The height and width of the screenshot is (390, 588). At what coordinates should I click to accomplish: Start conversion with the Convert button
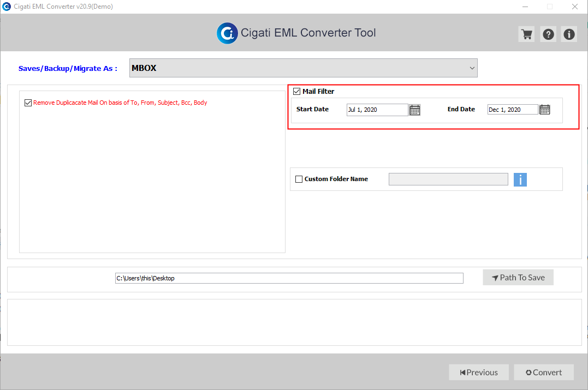544,373
